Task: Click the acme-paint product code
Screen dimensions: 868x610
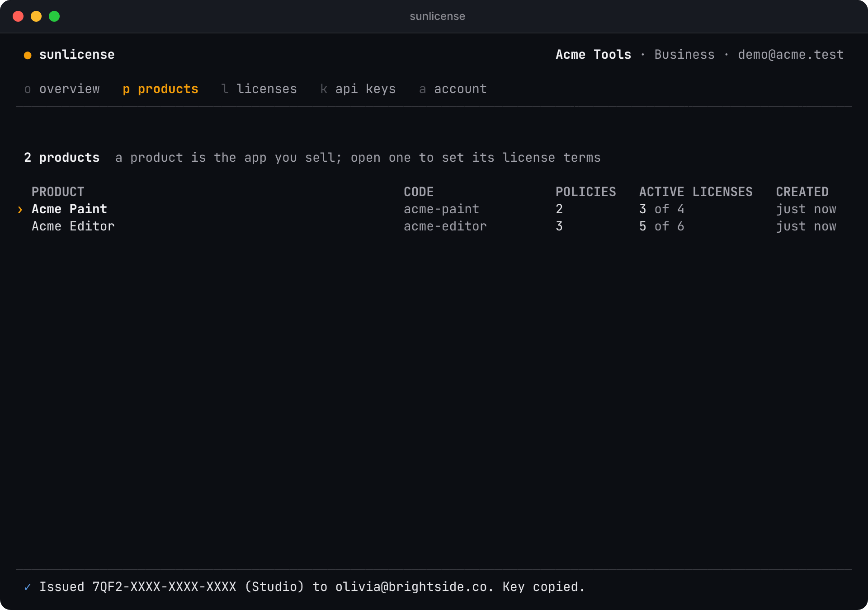Action: [441, 209]
